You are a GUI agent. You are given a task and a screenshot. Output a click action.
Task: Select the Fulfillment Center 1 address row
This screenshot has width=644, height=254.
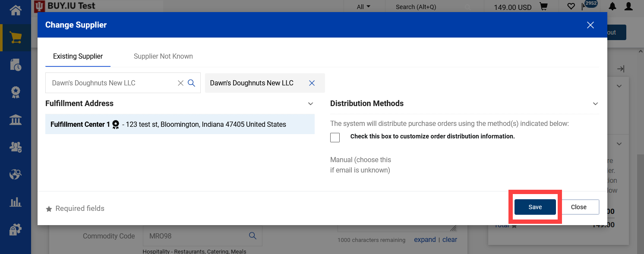click(x=180, y=124)
